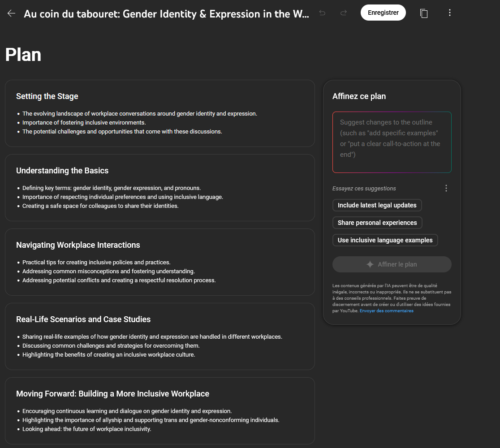Click the 'Envoyer des commentaires' link

(386, 311)
